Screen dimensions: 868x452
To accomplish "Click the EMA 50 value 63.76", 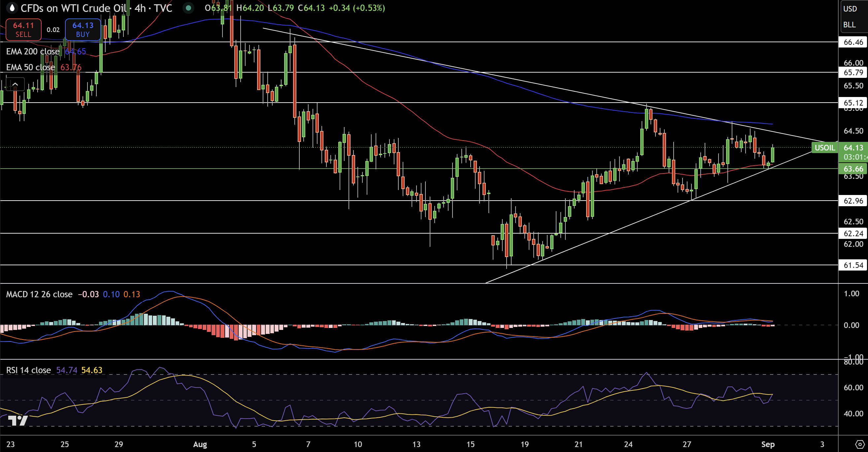I will (x=71, y=67).
